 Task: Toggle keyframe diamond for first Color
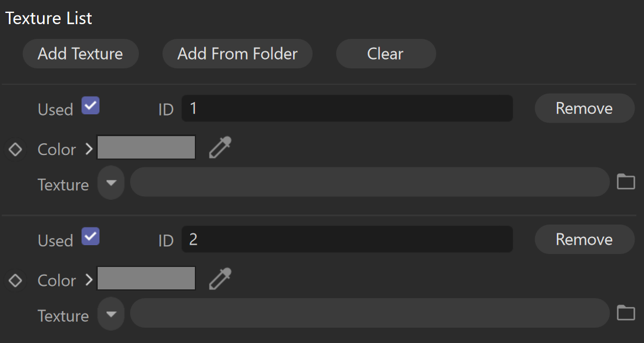[x=16, y=149]
